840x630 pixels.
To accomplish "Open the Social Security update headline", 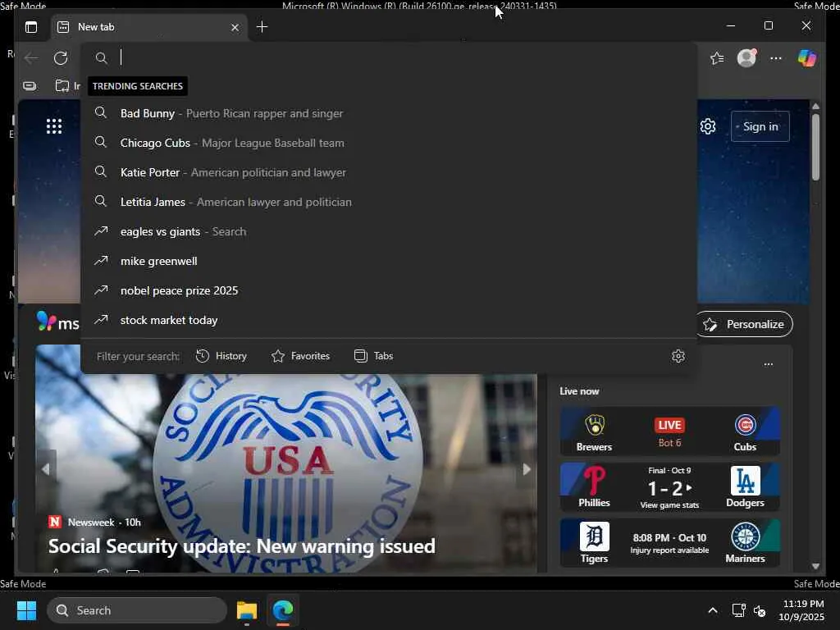I will pyautogui.click(x=242, y=546).
